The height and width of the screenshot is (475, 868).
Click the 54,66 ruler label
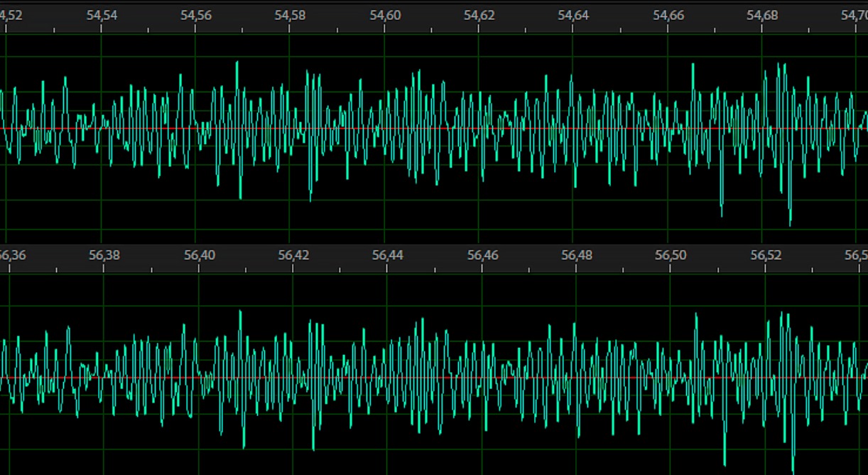click(668, 16)
